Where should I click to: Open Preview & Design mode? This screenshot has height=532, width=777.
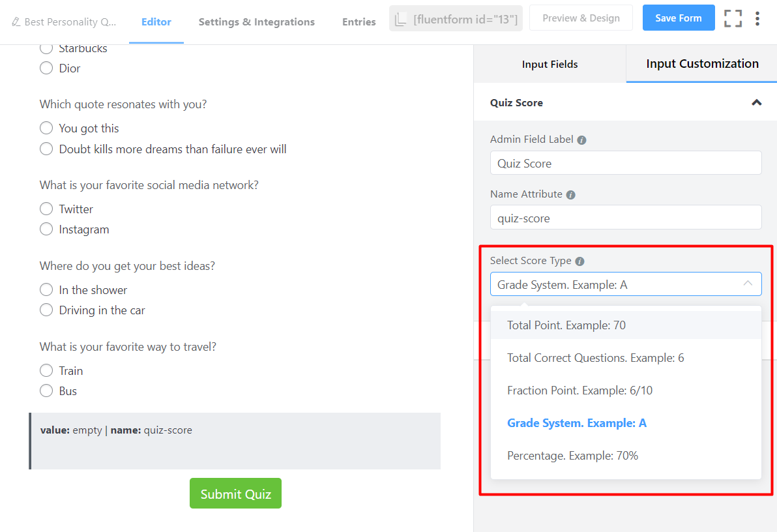pos(581,18)
